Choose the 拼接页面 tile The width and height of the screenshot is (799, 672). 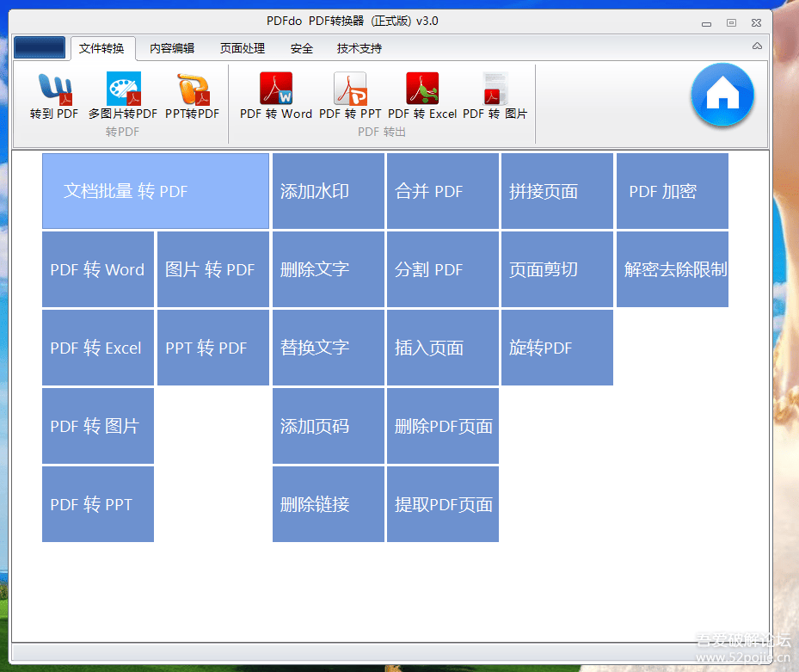coord(557,191)
